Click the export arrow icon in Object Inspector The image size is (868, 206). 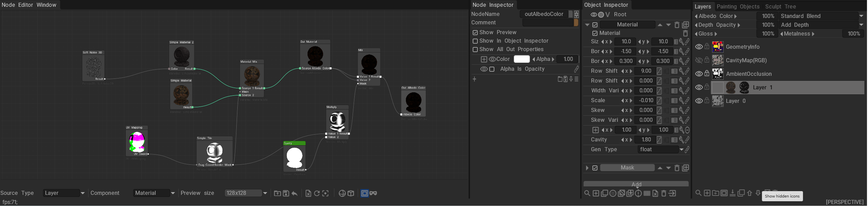[x=672, y=193]
